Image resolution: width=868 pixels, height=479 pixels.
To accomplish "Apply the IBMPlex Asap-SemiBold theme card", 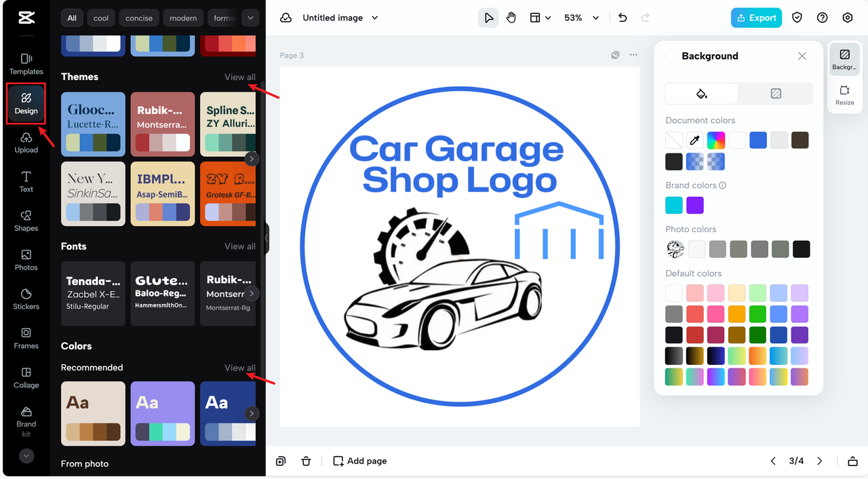I will pos(163,193).
